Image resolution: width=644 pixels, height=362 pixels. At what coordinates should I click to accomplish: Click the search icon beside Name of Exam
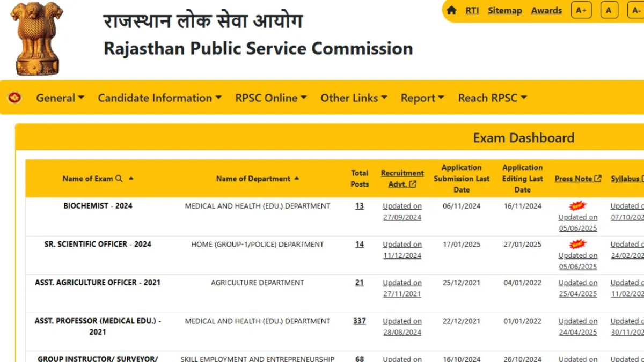tap(120, 179)
